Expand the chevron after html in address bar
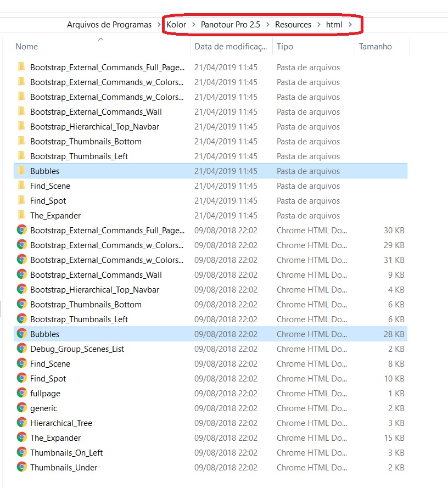The height and width of the screenshot is (488, 448). pos(350,25)
